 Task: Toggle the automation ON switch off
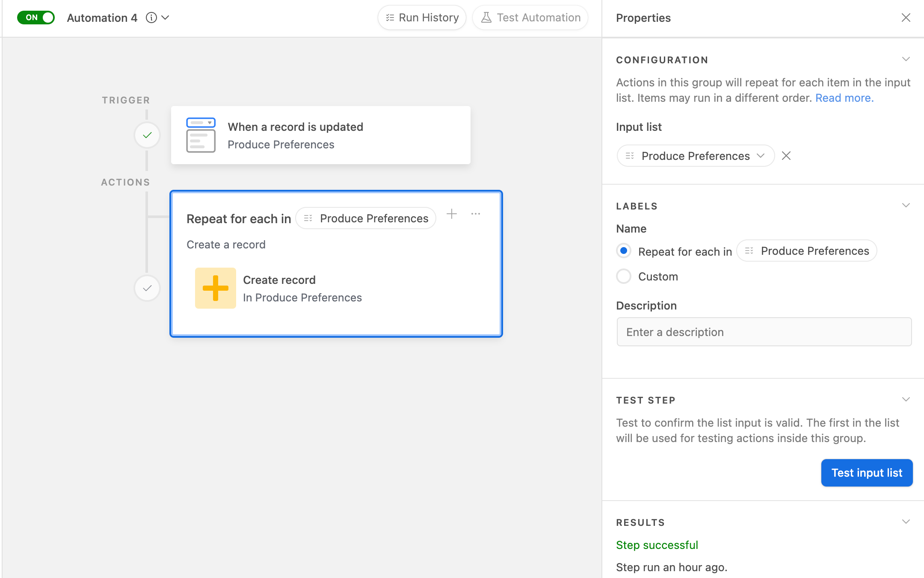click(36, 18)
